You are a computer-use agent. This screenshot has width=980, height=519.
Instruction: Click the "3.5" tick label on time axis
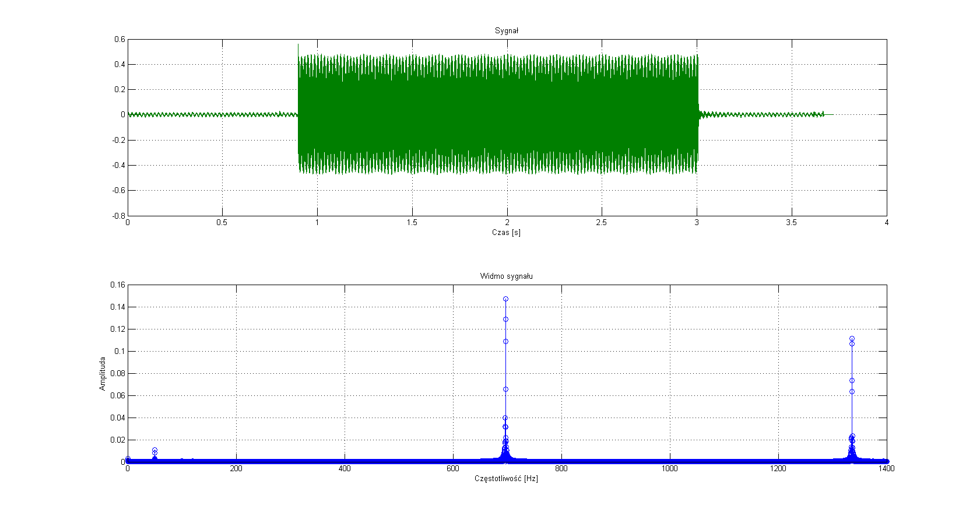coord(791,223)
